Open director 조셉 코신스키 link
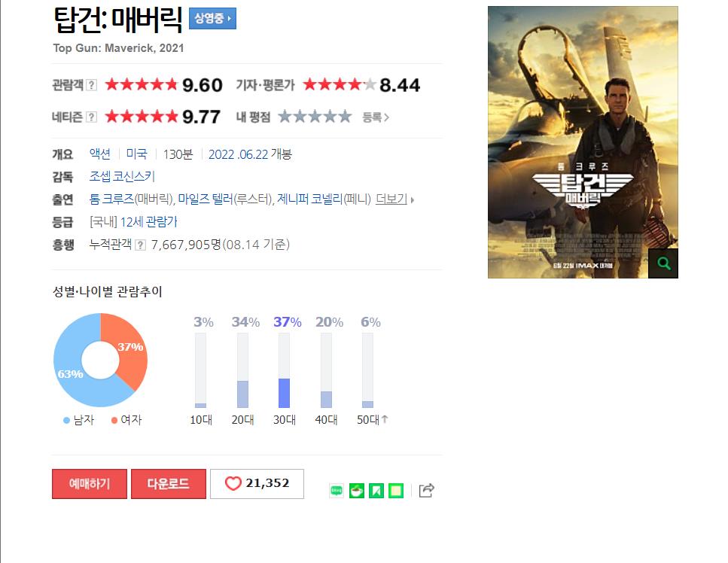Viewport: 728px width, 563px height. (x=122, y=176)
